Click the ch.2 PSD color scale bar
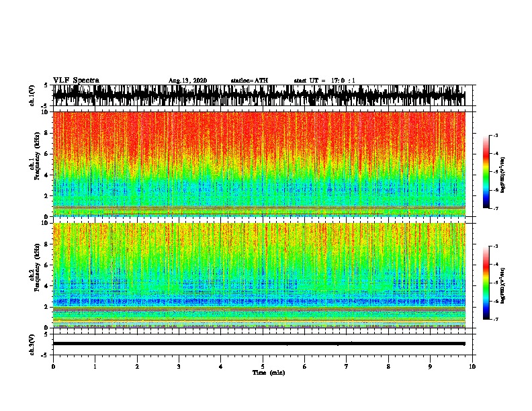 point(486,283)
